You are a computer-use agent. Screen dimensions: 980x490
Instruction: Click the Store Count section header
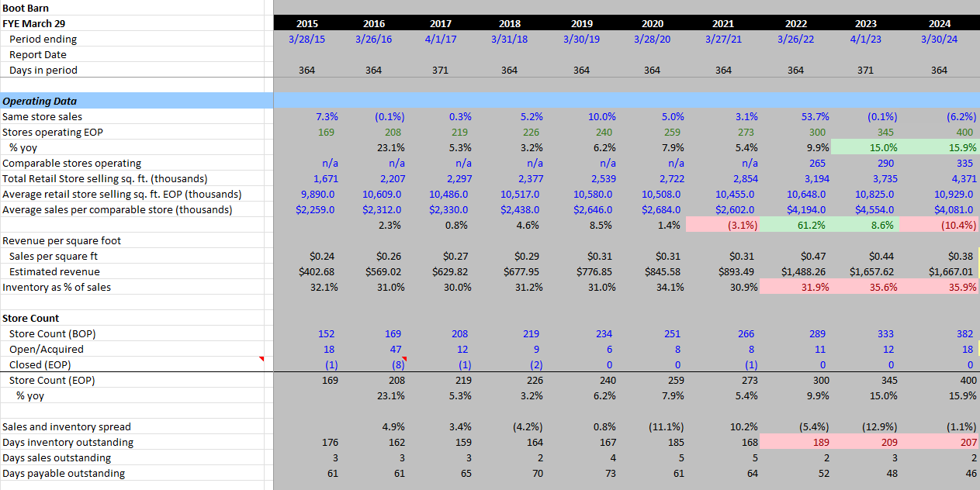coord(31,318)
